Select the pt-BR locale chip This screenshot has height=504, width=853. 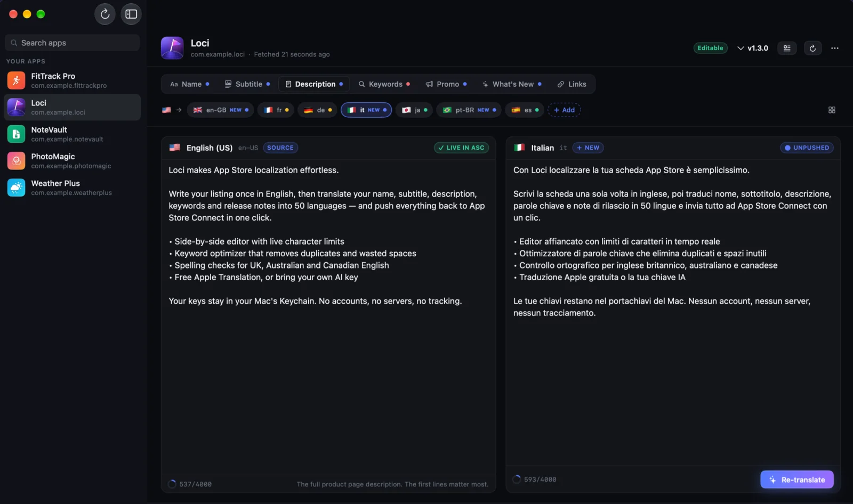click(x=469, y=110)
